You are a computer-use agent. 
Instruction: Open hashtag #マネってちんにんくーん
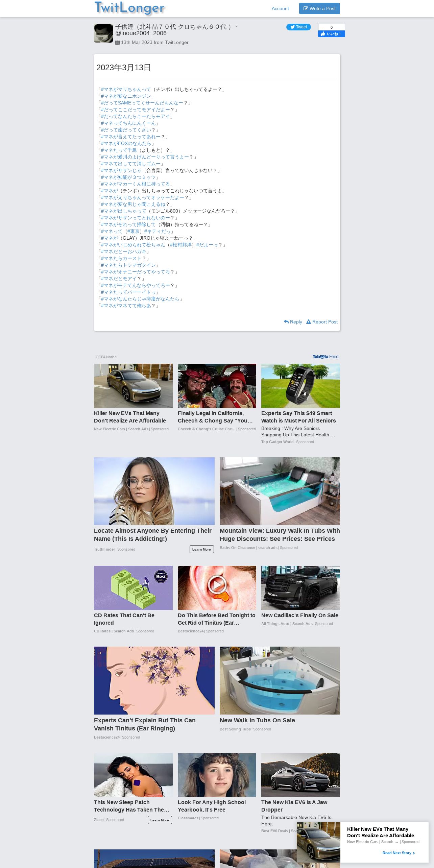tap(128, 123)
